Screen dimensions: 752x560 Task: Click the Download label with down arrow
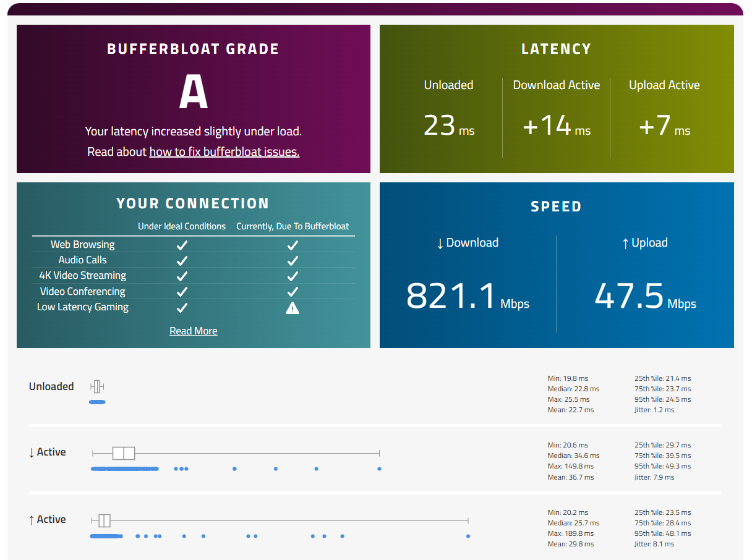(468, 243)
